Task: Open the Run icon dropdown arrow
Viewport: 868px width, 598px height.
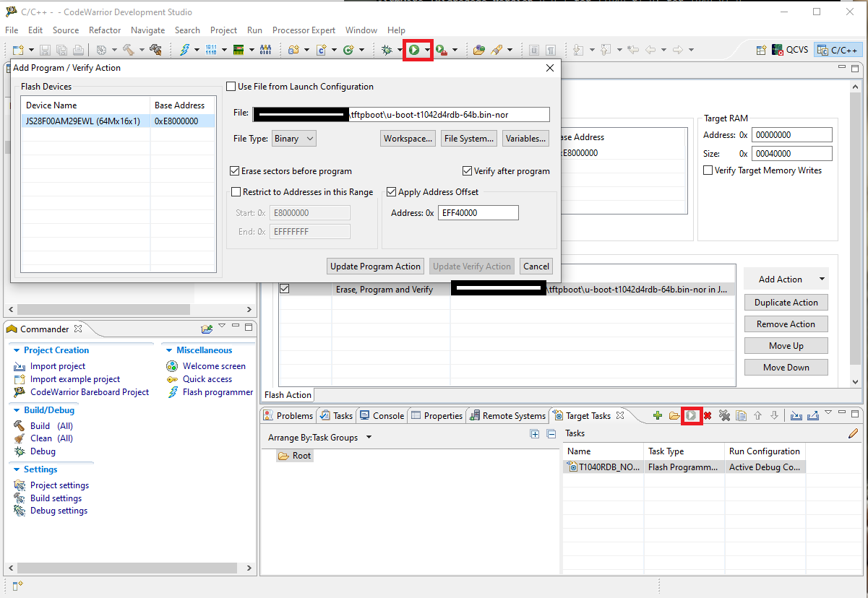Action: pyautogui.click(x=427, y=50)
